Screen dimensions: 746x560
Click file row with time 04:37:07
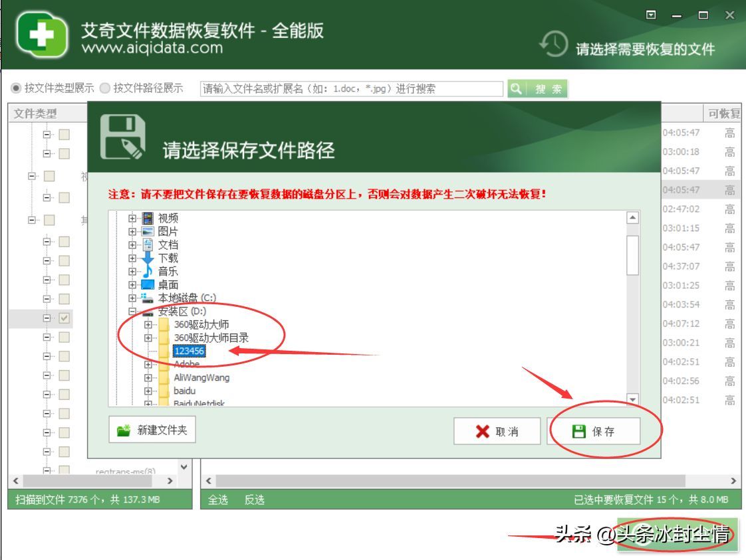click(x=701, y=266)
